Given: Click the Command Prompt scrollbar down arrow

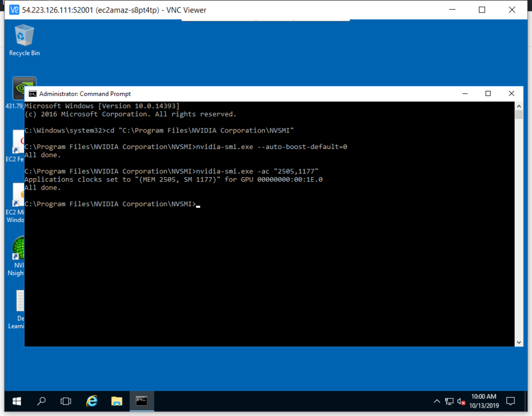Looking at the screenshot, I should point(518,342).
